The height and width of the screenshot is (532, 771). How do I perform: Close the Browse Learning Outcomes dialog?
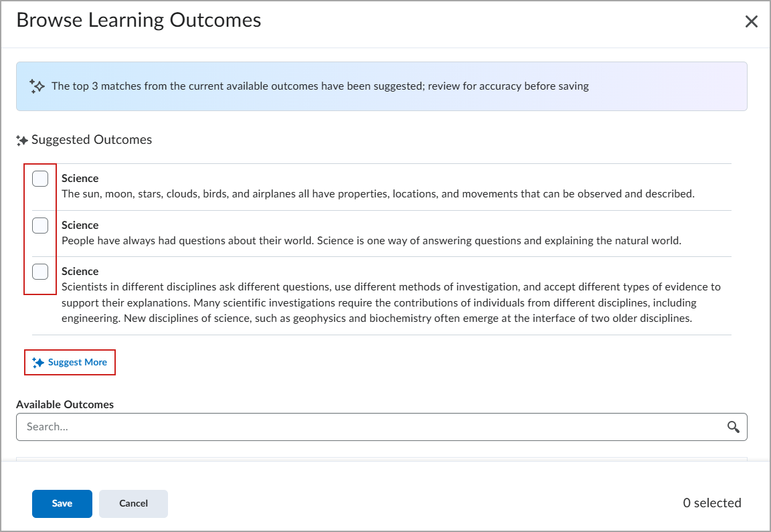point(751,21)
